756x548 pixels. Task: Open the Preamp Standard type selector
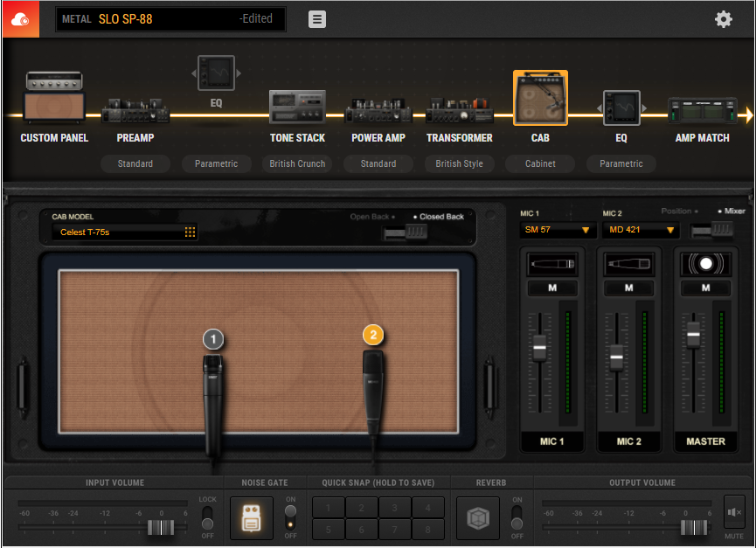coord(135,163)
